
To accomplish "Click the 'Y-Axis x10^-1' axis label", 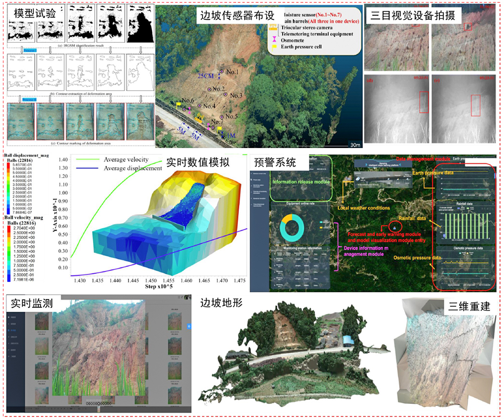I will 55,215.
